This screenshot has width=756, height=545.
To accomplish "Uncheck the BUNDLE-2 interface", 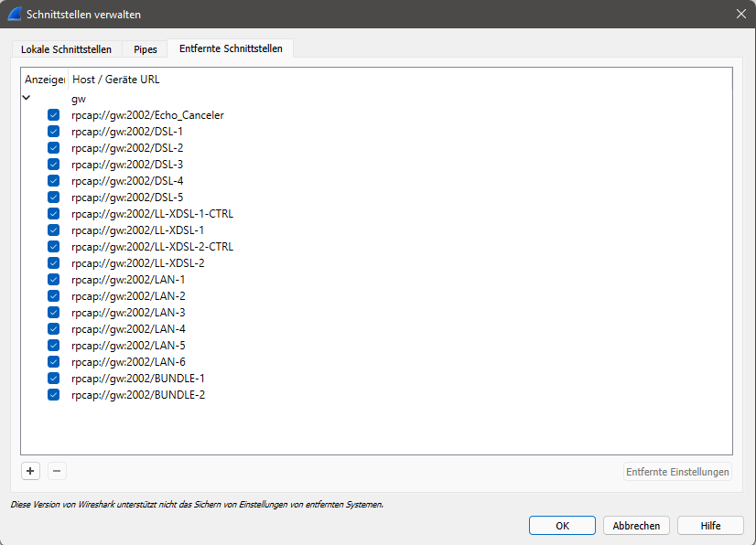I will click(x=53, y=395).
